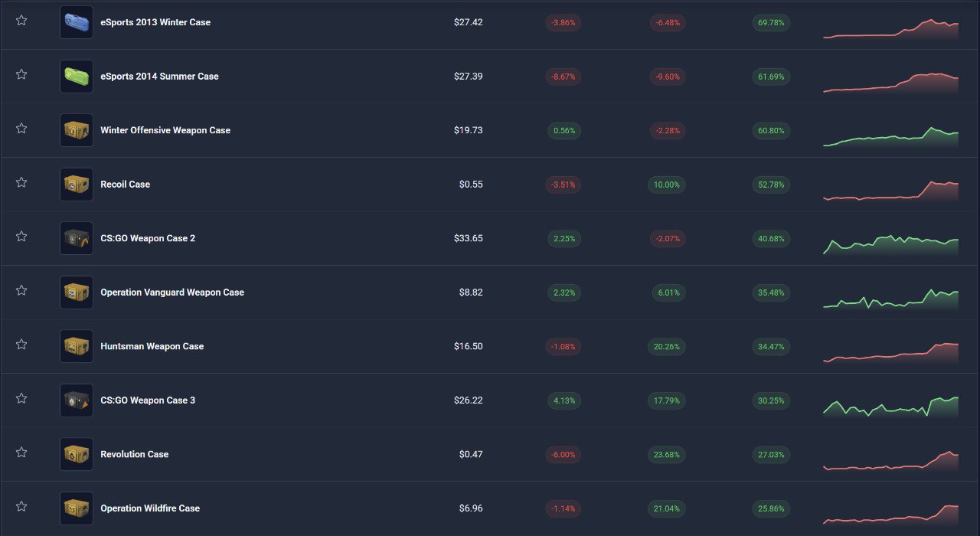Screen dimensions: 980x536
Task: Toggle star for eSports 2014 Summer Case
Action: click(21, 74)
